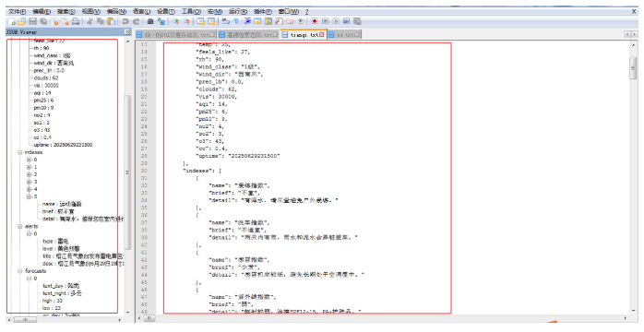This screenshot has width=644, height=332.
Task: Cut selection with the scissors icon
Action: (89, 21)
